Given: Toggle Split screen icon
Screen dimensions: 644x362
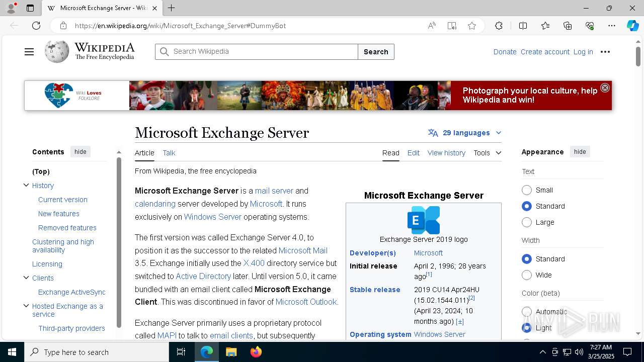Looking at the screenshot, I should (523, 26).
